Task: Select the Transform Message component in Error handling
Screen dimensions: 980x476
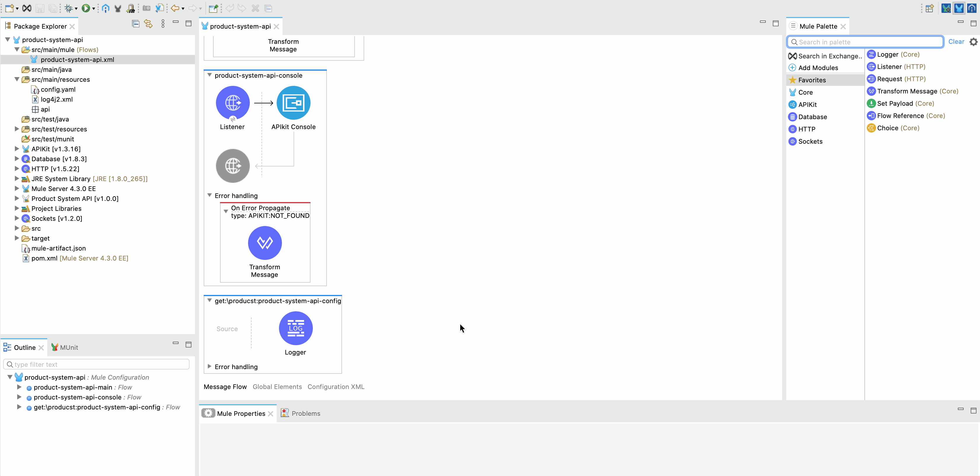Action: click(265, 243)
